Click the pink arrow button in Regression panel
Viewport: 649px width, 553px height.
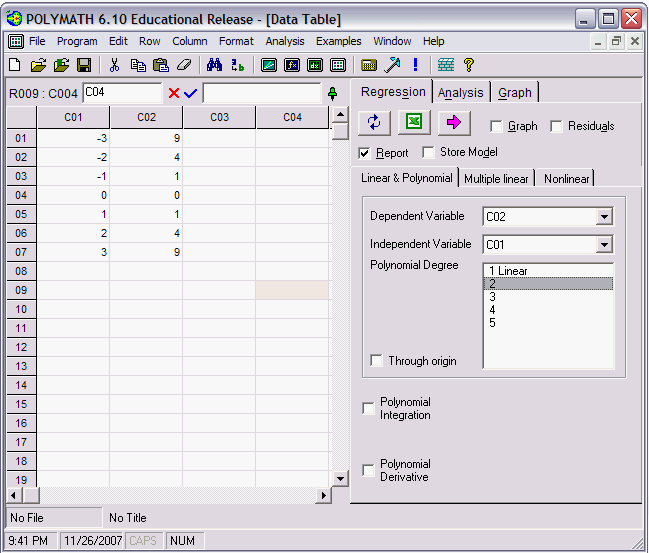454,123
